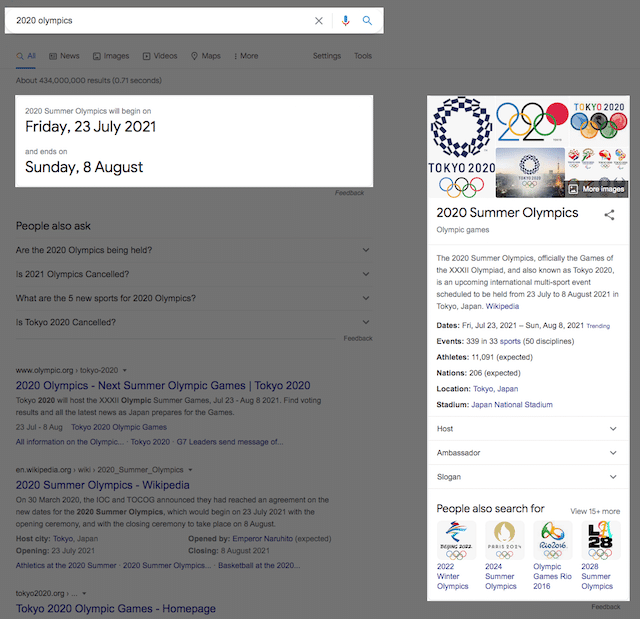Expand the Slogan section chevron
Viewport: 640px width, 619px height.
point(613,477)
